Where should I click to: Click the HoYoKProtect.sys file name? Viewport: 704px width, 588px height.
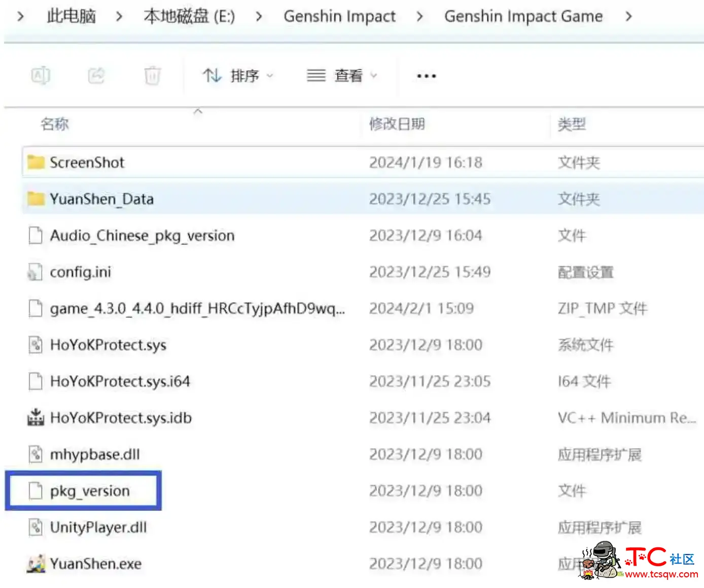pyautogui.click(x=108, y=345)
